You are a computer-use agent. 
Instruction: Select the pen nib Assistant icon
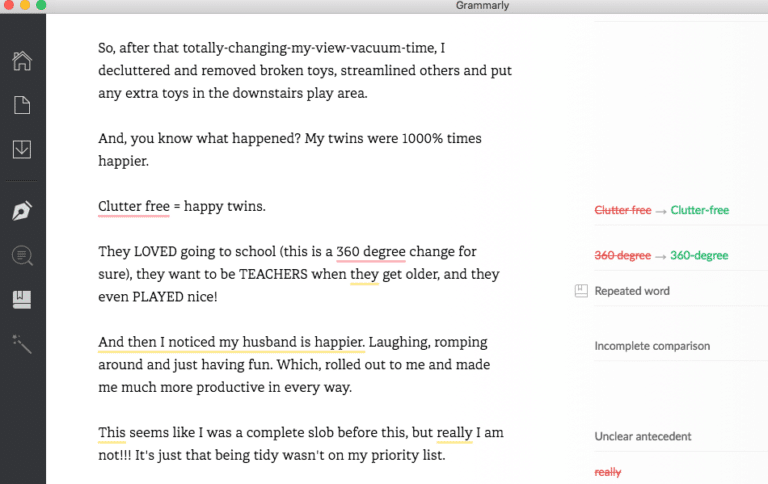coord(22,211)
